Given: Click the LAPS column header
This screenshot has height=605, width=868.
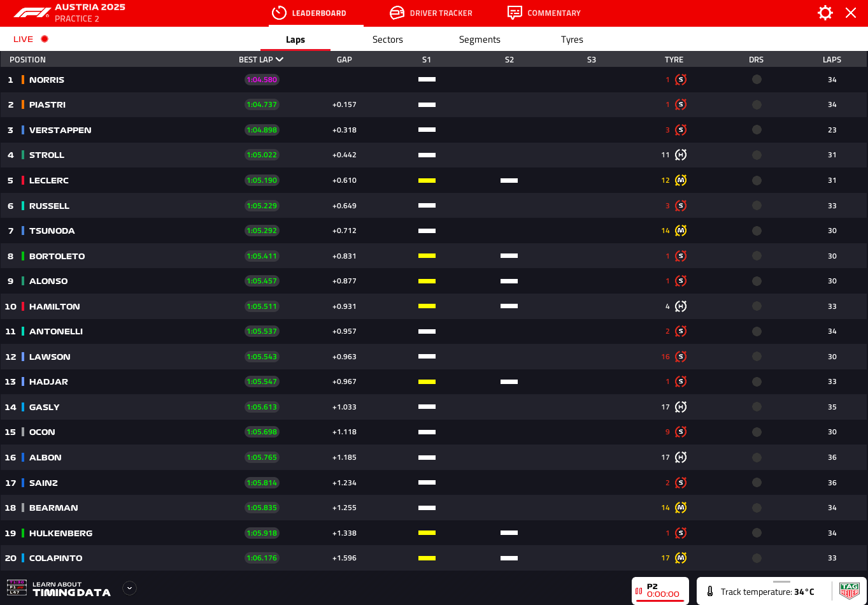Looking at the screenshot, I should coord(832,60).
